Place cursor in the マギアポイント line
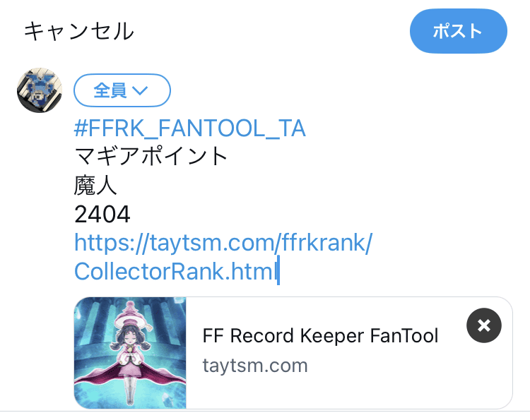 tap(151, 156)
